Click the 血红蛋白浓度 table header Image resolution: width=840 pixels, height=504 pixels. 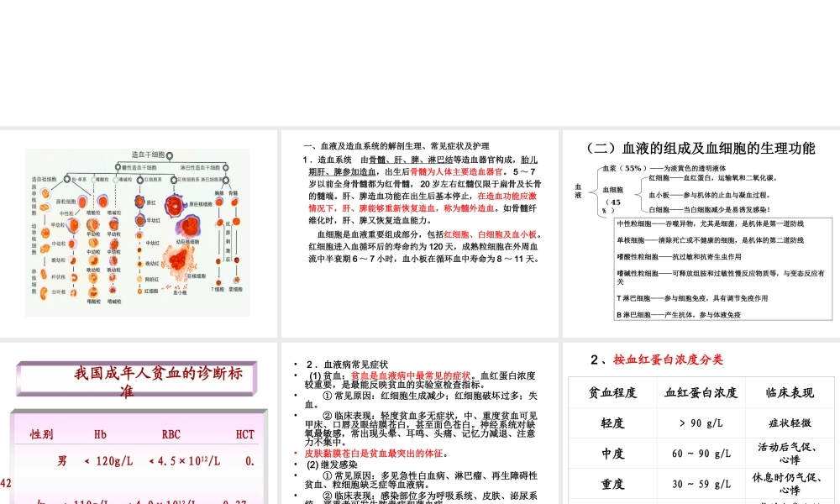[x=701, y=392]
